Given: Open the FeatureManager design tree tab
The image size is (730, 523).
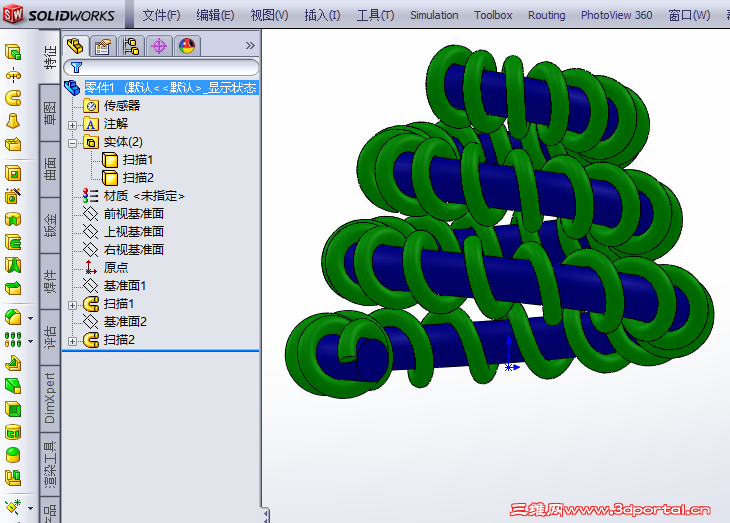Looking at the screenshot, I should point(75,46).
